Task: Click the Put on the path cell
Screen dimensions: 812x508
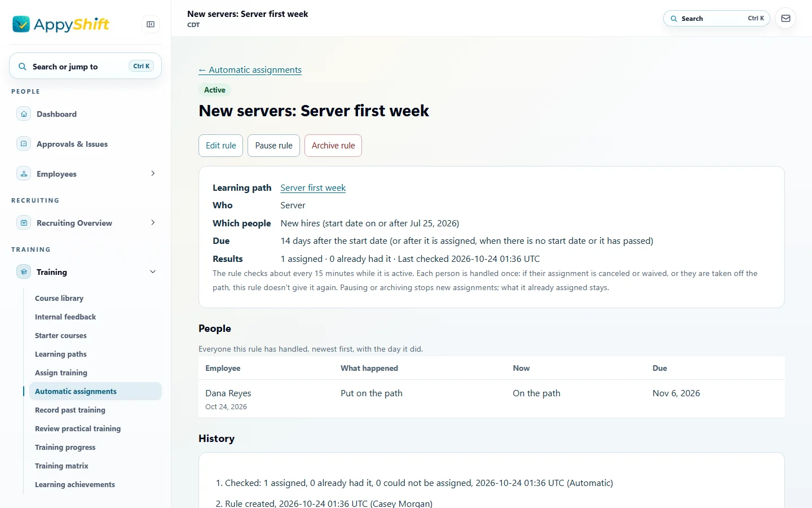Action: pyautogui.click(x=372, y=393)
